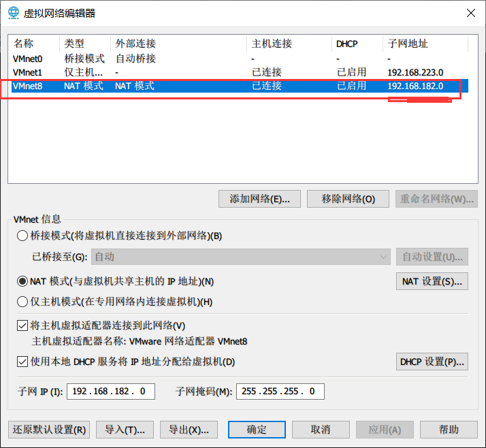Click the 子网地址 column header
This screenshot has height=448, width=486.
(425, 44)
